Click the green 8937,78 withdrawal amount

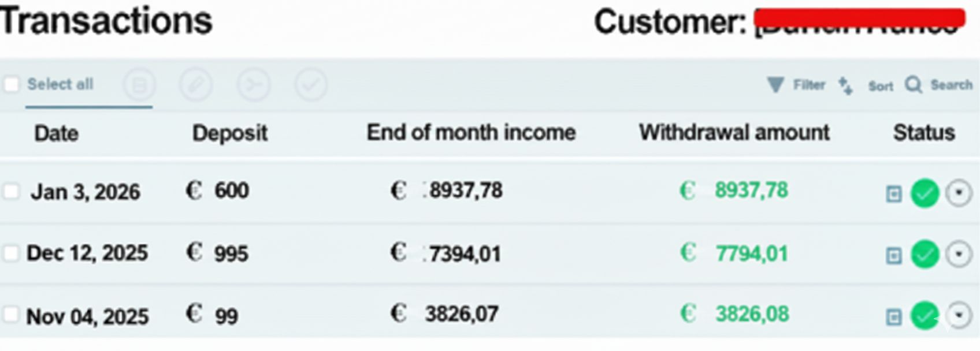coord(751,191)
